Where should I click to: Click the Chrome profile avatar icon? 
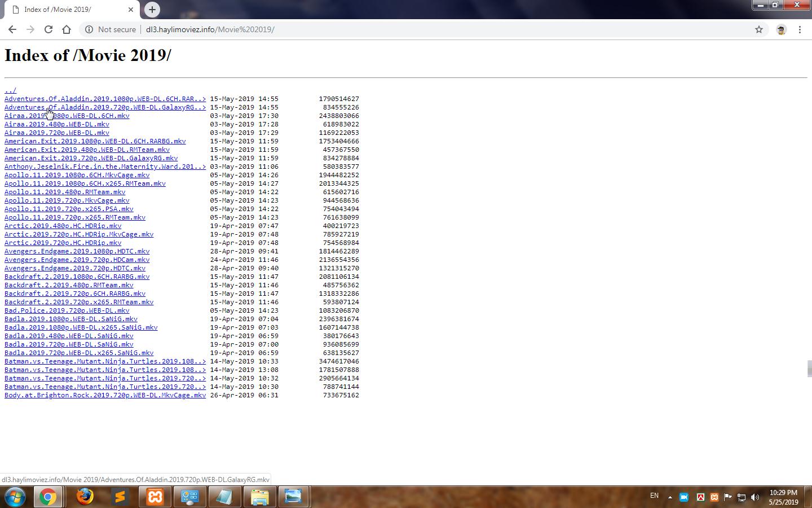(x=781, y=29)
